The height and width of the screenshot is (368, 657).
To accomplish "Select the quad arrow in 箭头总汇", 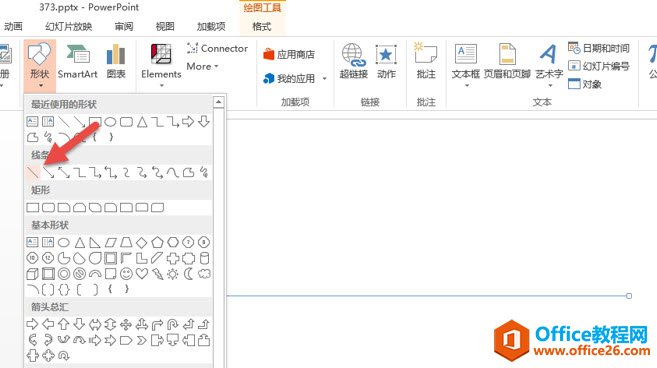I will point(126,324).
